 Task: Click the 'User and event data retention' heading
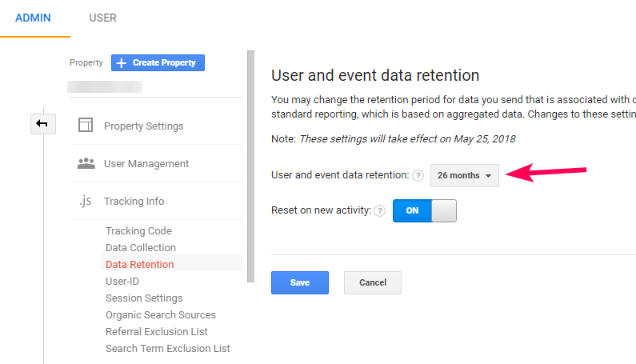(x=375, y=75)
